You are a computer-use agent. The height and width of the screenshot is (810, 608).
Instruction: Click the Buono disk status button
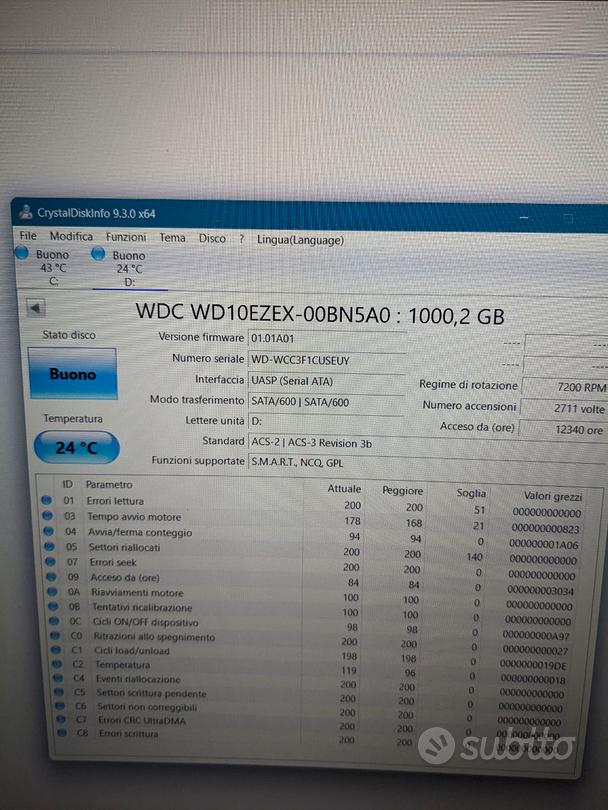[x=72, y=374]
